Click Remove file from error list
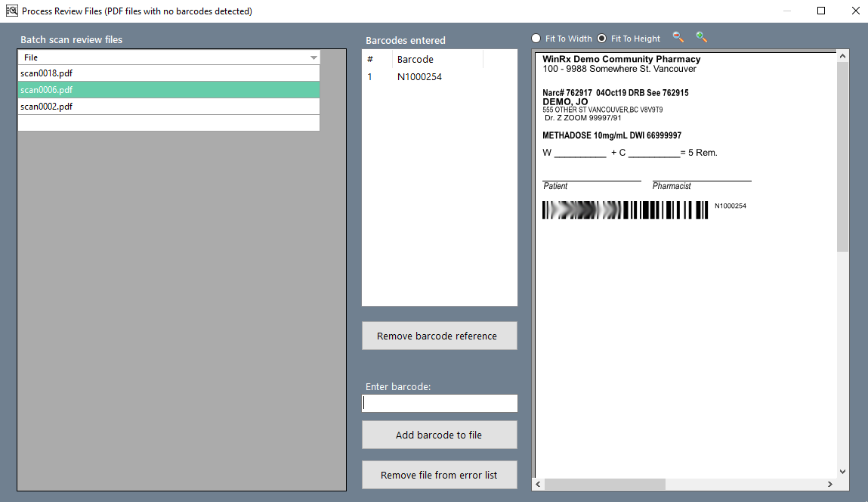 [439, 475]
